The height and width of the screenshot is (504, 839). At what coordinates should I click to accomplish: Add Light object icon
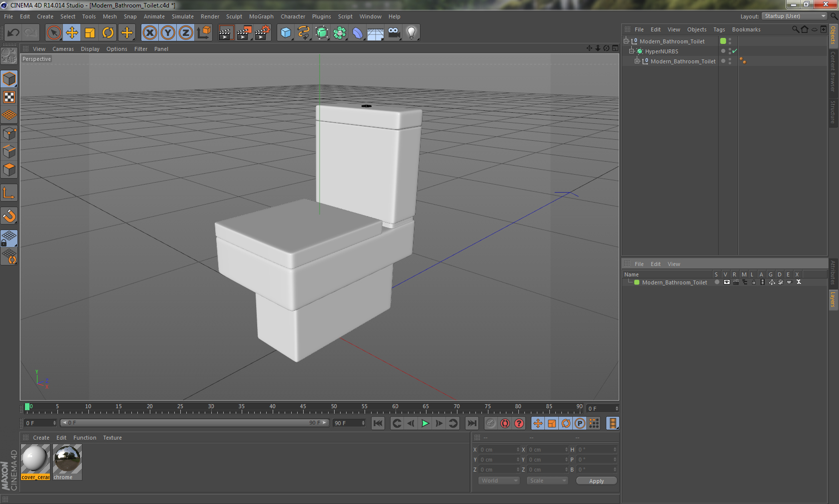(412, 33)
